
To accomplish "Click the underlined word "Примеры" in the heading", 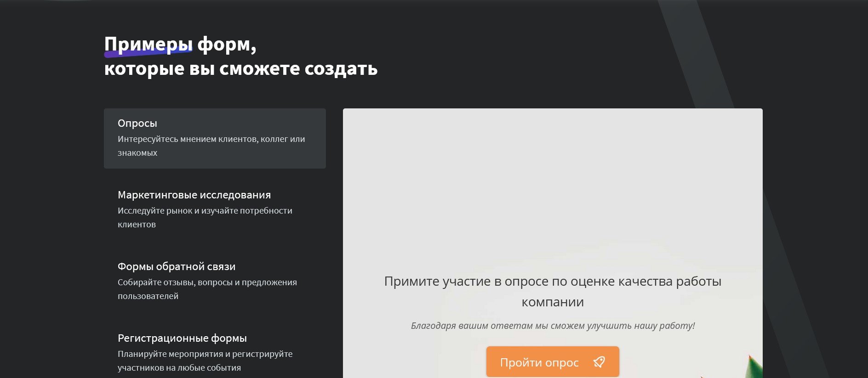I will tap(148, 44).
